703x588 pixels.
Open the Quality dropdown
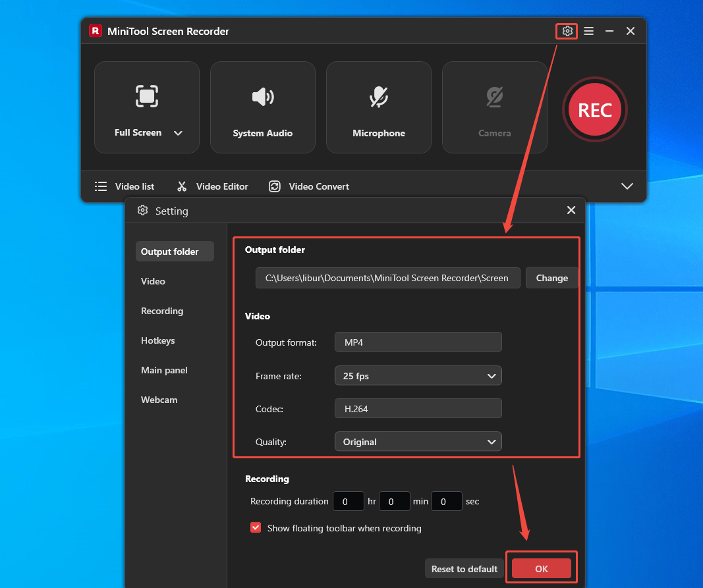pyautogui.click(x=418, y=441)
